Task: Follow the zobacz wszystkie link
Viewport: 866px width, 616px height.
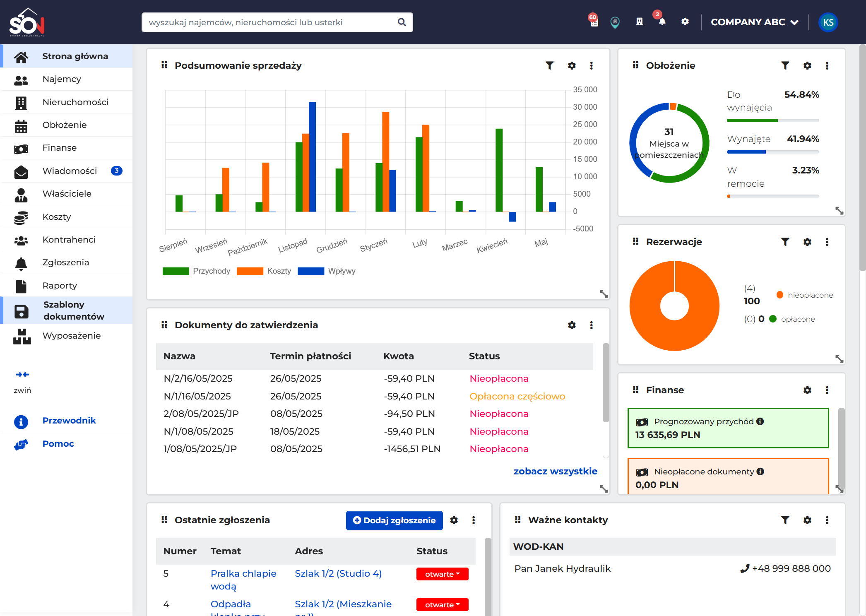Action: coord(555,472)
